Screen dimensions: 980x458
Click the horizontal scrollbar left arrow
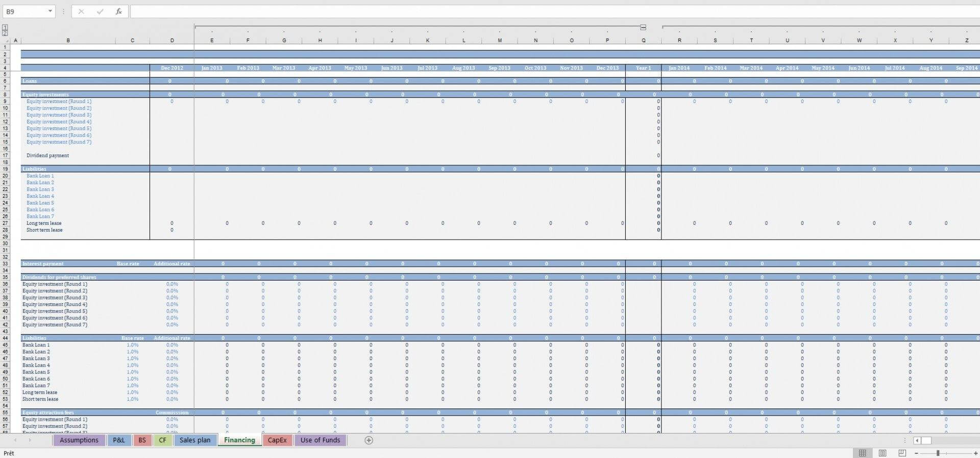[x=917, y=440]
